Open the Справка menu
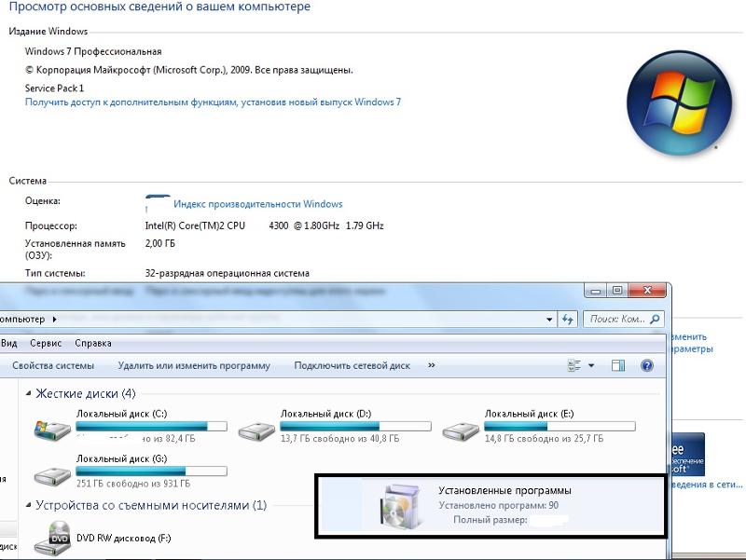The width and height of the screenshot is (746, 560). coord(93,343)
